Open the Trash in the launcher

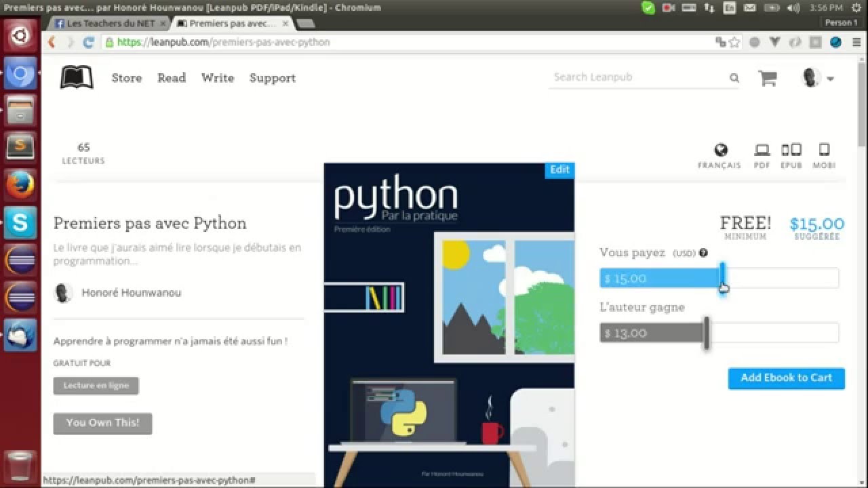[x=20, y=466]
